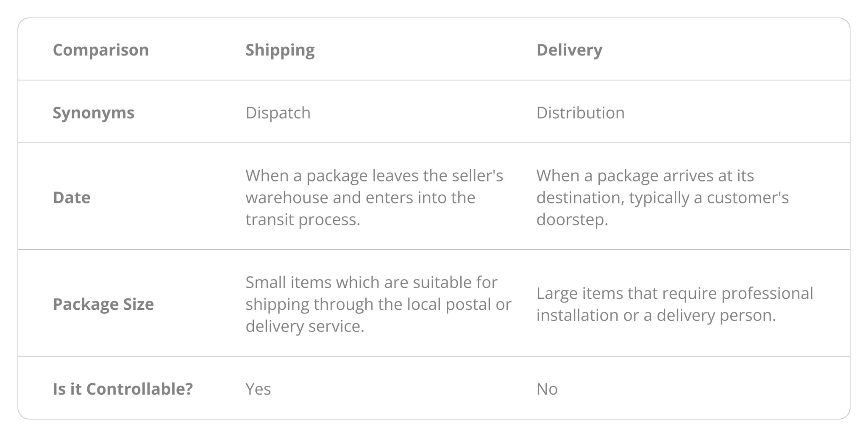Click the Dispatch cell

pyautogui.click(x=278, y=113)
